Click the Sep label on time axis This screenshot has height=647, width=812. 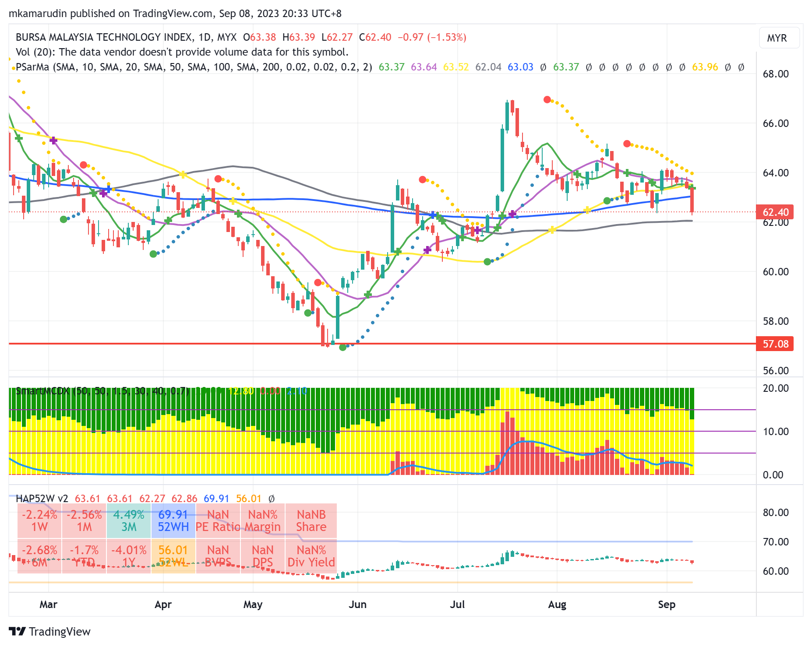(667, 605)
